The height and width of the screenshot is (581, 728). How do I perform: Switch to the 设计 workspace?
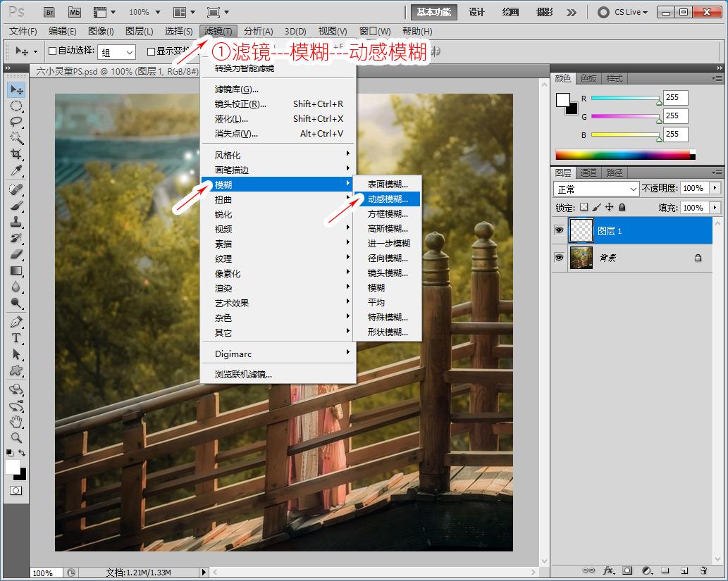pyautogui.click(x=477, y=12)
